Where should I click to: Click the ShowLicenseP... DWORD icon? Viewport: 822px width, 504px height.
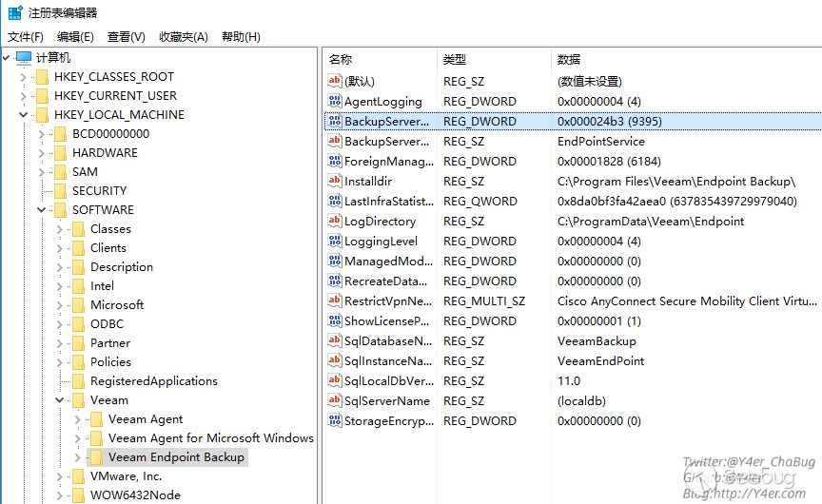point(335,320)
